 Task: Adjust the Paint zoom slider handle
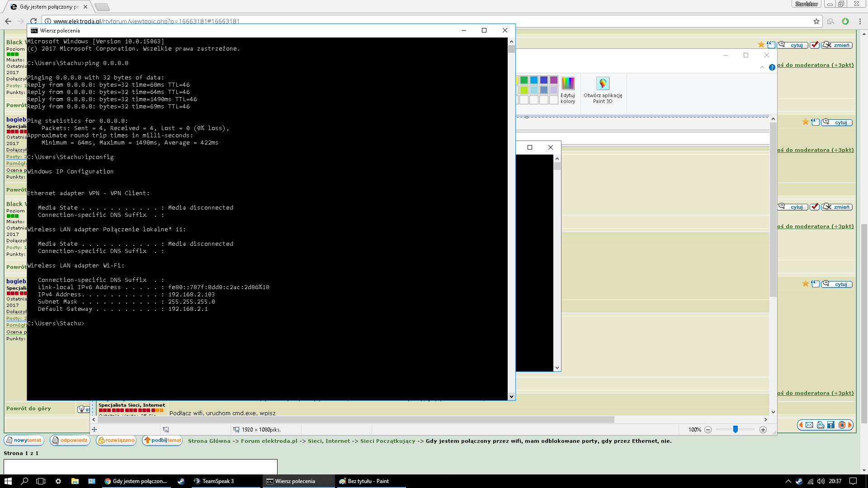[736, 429]
